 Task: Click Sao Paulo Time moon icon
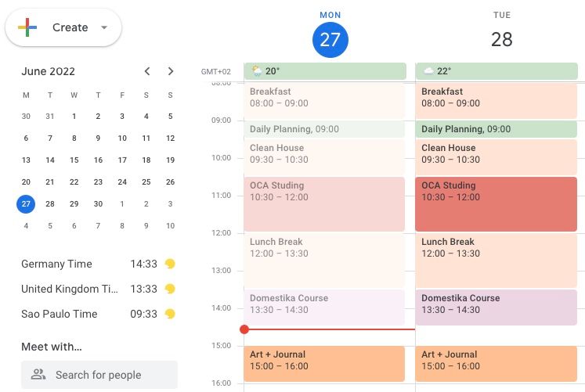click(x=169, y=314)
